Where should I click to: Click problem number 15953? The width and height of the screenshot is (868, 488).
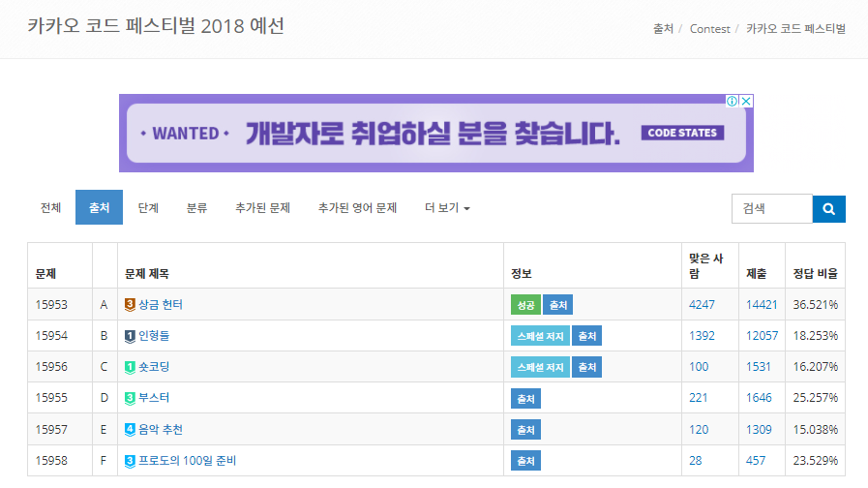click(x=51, y=305)
